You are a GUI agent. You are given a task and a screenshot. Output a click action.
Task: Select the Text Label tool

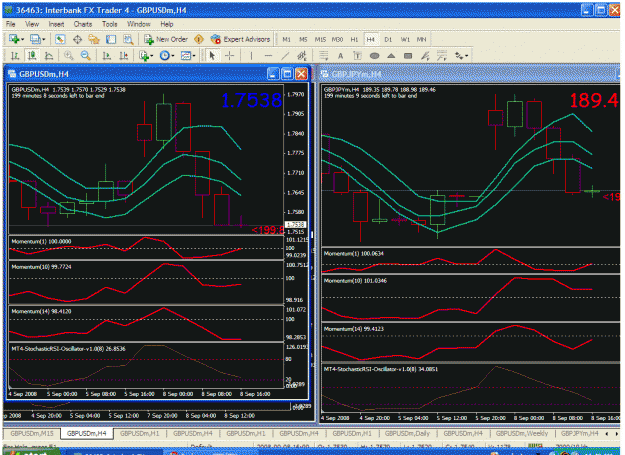click(357, 55)
